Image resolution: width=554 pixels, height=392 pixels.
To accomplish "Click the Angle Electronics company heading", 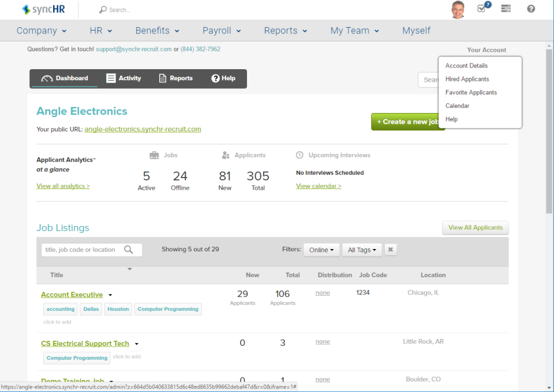I will coord(82,111).
